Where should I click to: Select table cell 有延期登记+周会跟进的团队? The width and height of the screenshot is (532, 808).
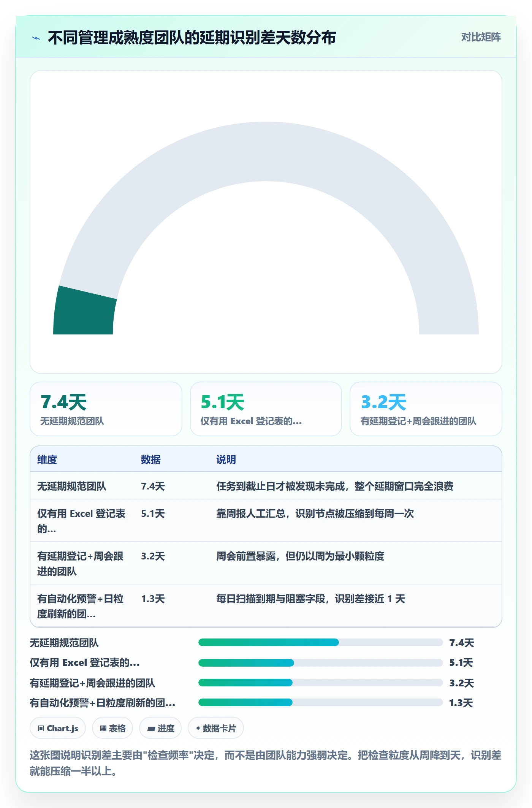tap(80, 564)
